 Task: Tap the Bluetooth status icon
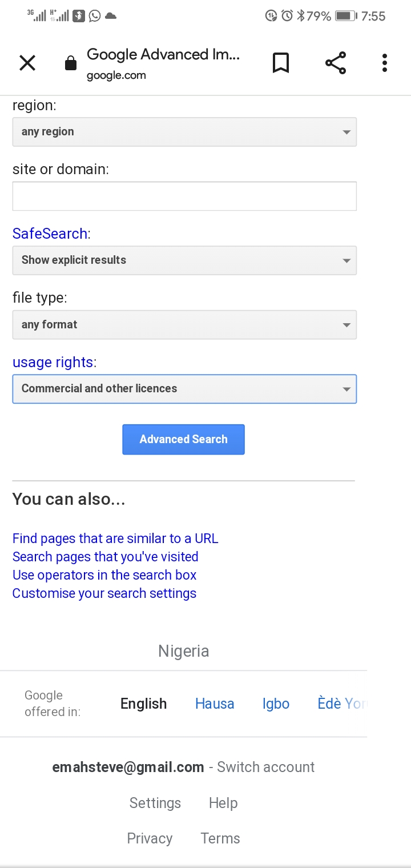click(x=301, y=16)
